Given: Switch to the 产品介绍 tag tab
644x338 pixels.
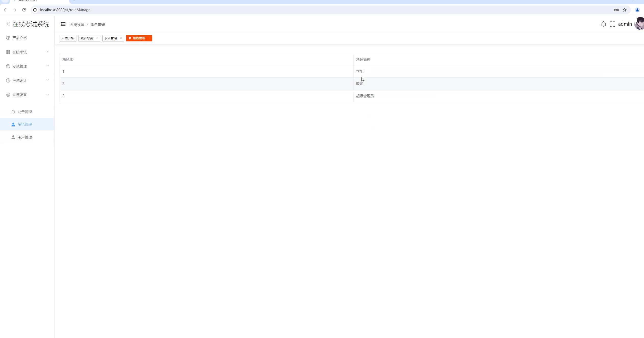Looking at the screenshot, I should pyautogui.click(x=68, y=38).
